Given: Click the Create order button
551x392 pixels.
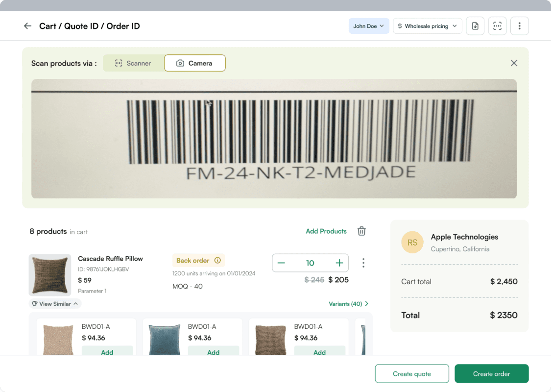Looking at the screenshot, I should 491,373.
